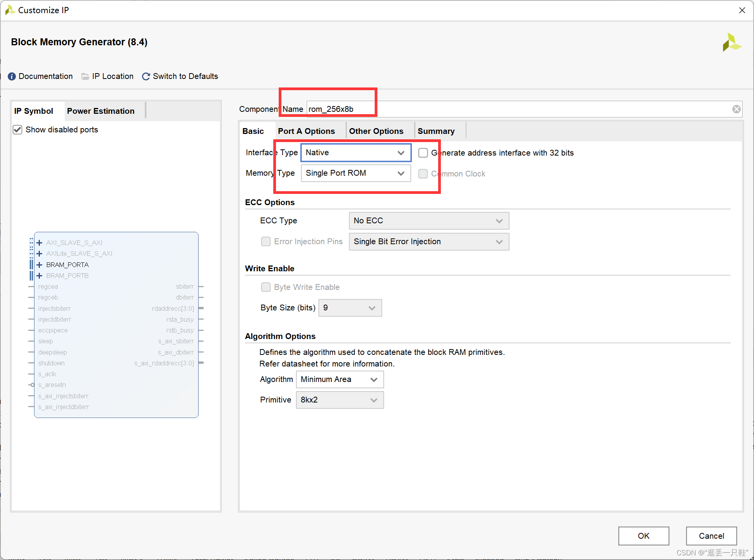Open the Memory Type dropdown
Viewport: 754px width, 560px height.
point(355,173)
